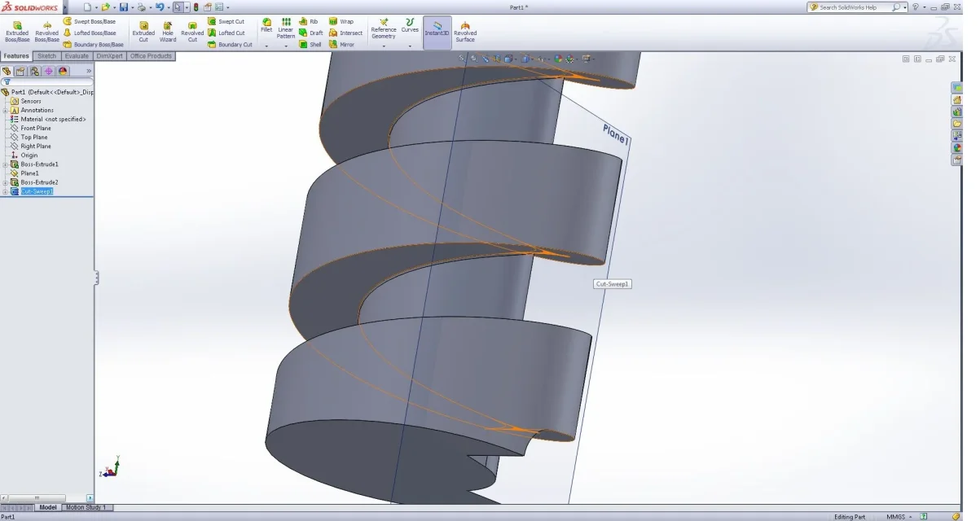Viewport: 980px width, 521px height.
Task: Click the Undo icon
Action: coord(160,7)
